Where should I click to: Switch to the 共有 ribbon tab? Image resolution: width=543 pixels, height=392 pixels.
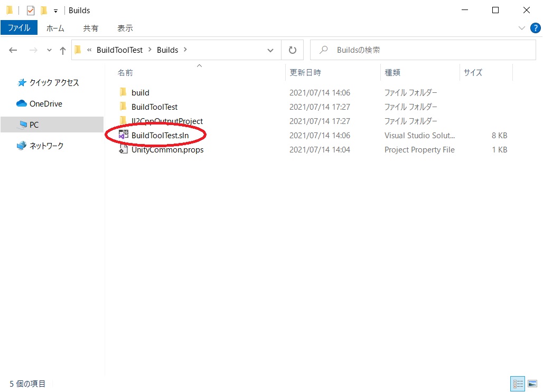(91, 28)
